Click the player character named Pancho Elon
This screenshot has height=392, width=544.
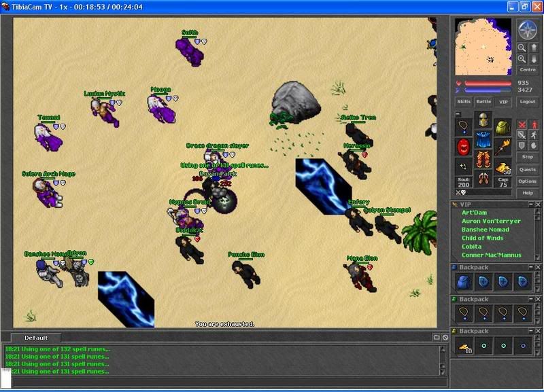tap(246, 274)
